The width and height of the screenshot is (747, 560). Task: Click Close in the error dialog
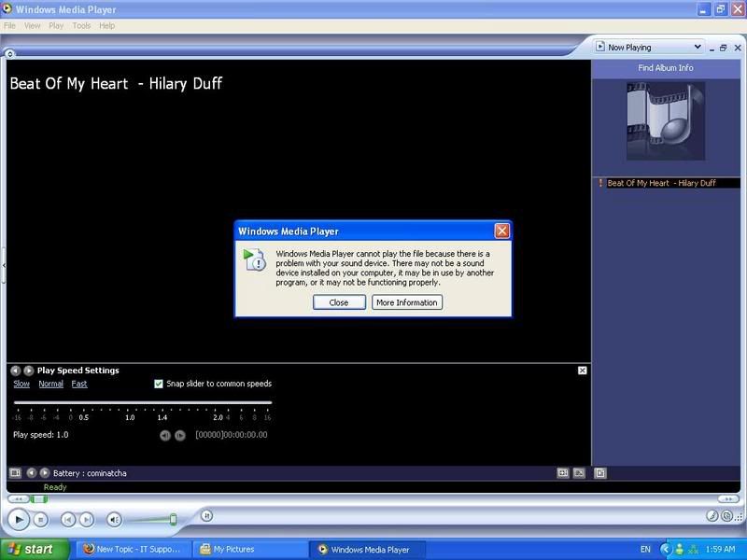pos(339,302)
